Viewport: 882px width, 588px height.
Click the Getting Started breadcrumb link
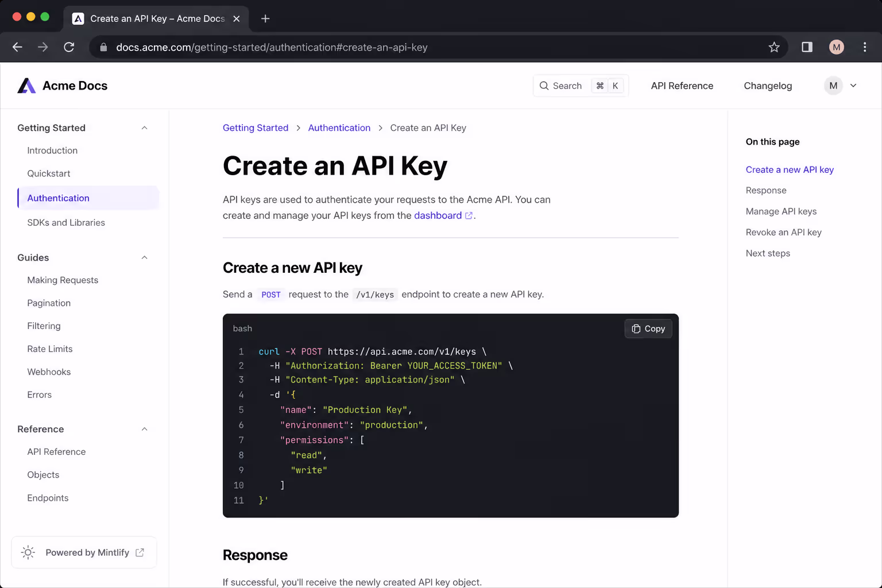[256, 127]
